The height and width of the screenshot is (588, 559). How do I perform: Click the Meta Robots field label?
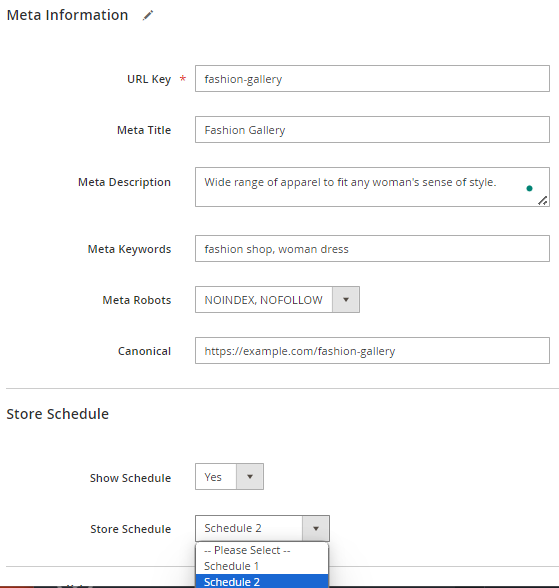coord(136,300)
